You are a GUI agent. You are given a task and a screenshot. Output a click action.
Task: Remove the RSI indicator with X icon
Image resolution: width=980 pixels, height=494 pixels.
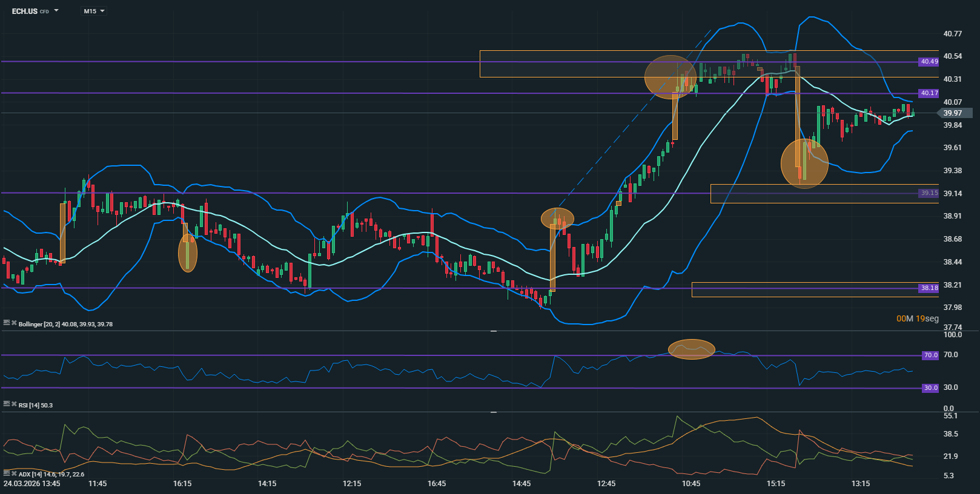[13, 404]
